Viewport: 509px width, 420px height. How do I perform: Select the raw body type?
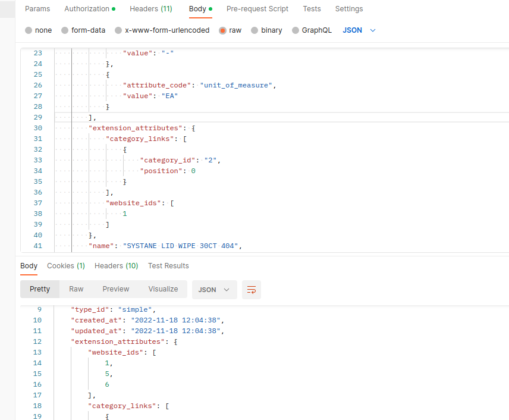[x=230, y=30]
